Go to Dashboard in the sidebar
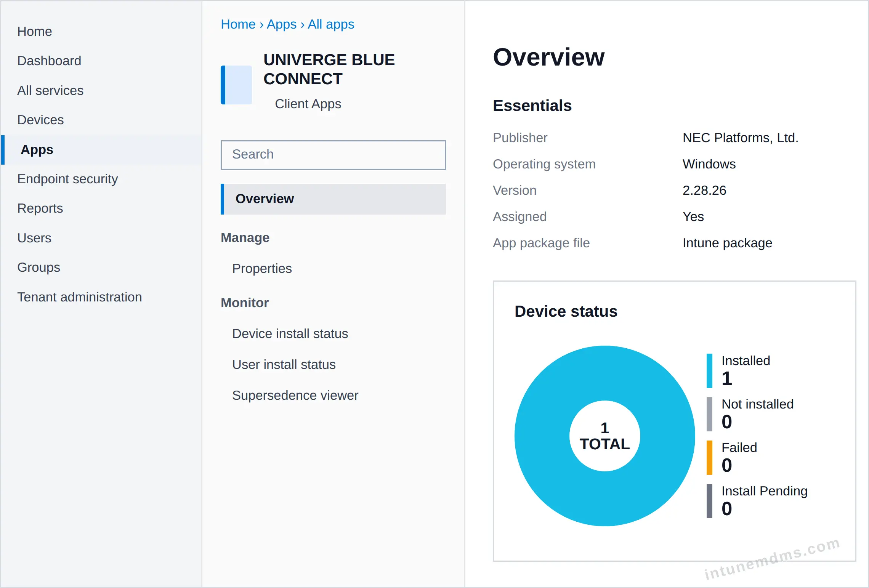Screen dimensions: 869x588 [x=49, y=61]
